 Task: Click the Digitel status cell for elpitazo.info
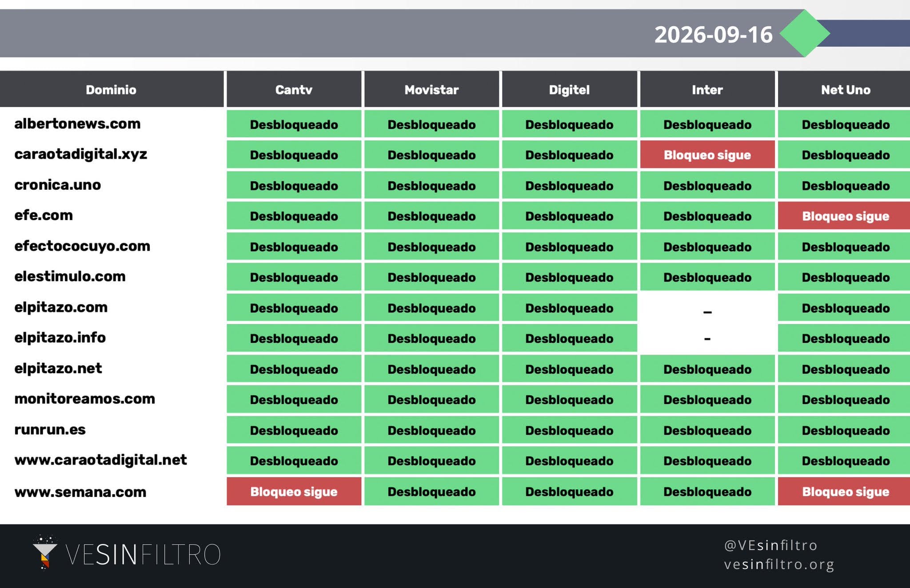569,339
